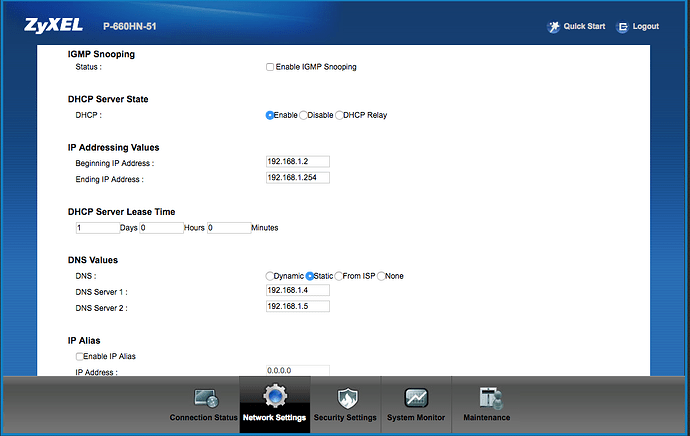Open Security Settings shield icon

345,397
